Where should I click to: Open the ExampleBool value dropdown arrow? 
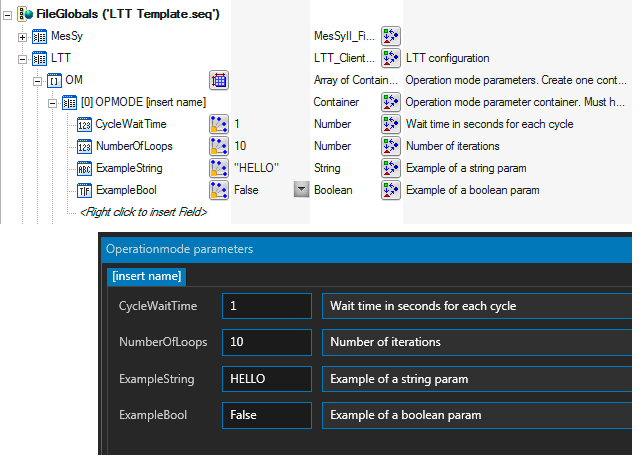pyautogui.click(x=301, y=190)
